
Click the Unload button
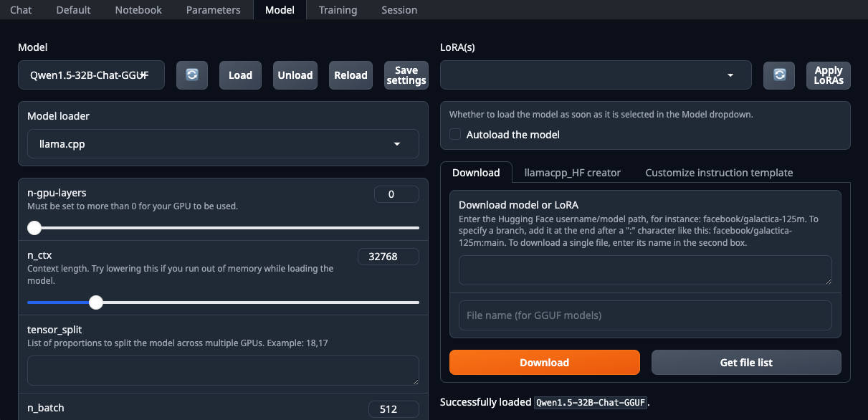pyautogui.click(x=295, y=75)
